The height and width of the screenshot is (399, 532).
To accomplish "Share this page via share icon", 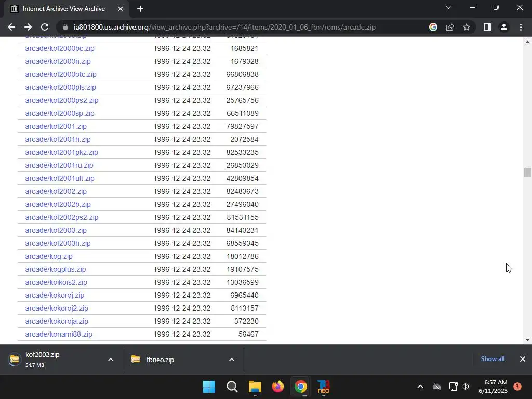I will click(x=450, y=27).
